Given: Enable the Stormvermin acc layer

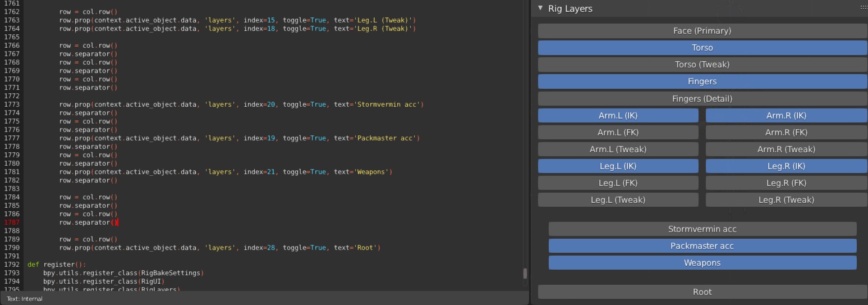Looking at the screenshot, I should point(702,229).
